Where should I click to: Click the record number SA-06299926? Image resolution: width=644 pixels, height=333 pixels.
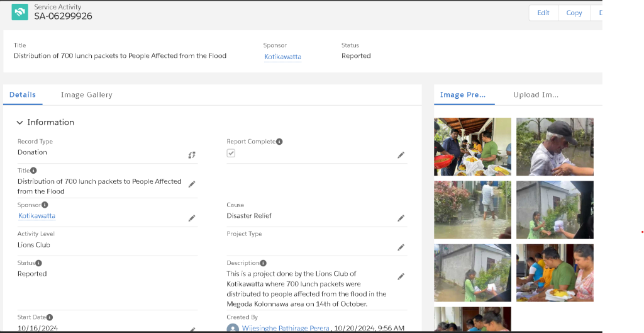pos(64,16)
